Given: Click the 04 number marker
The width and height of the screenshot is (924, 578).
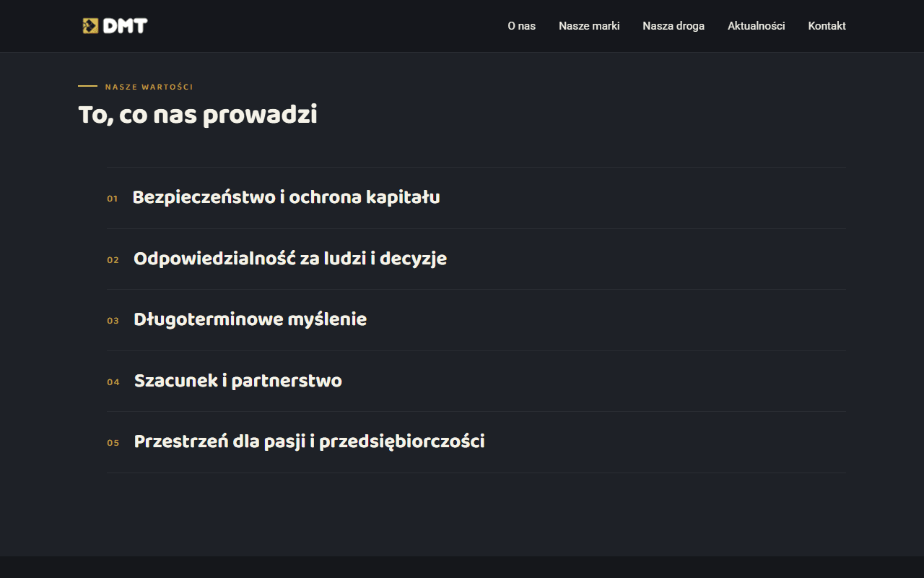Looking at the screenshot, I should coord(113,382).
